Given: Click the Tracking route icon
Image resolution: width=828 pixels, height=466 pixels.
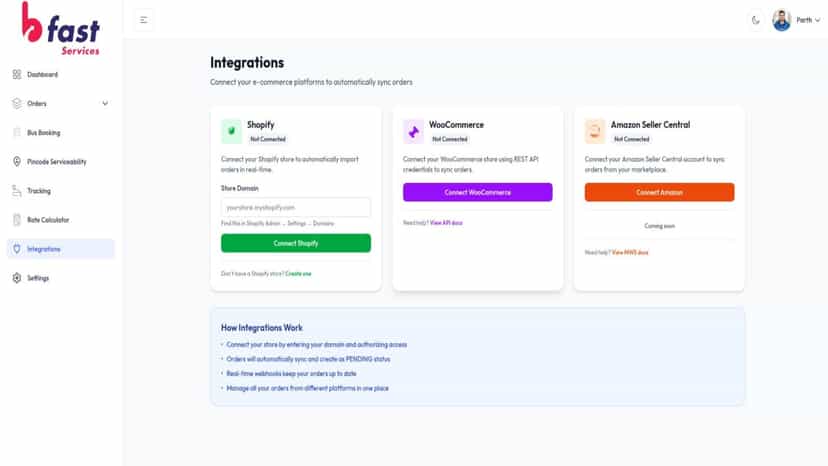Looking at the screenshot, I should coord(17,191).
